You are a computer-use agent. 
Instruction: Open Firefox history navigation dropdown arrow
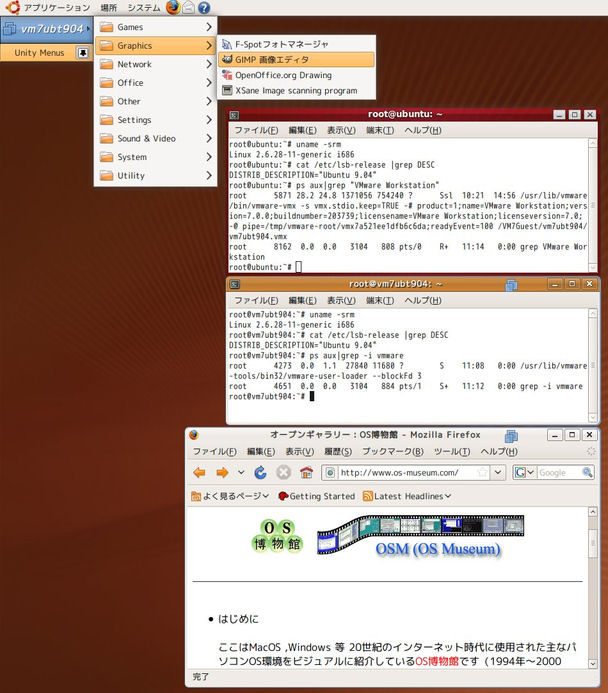[x=241, y=473]
